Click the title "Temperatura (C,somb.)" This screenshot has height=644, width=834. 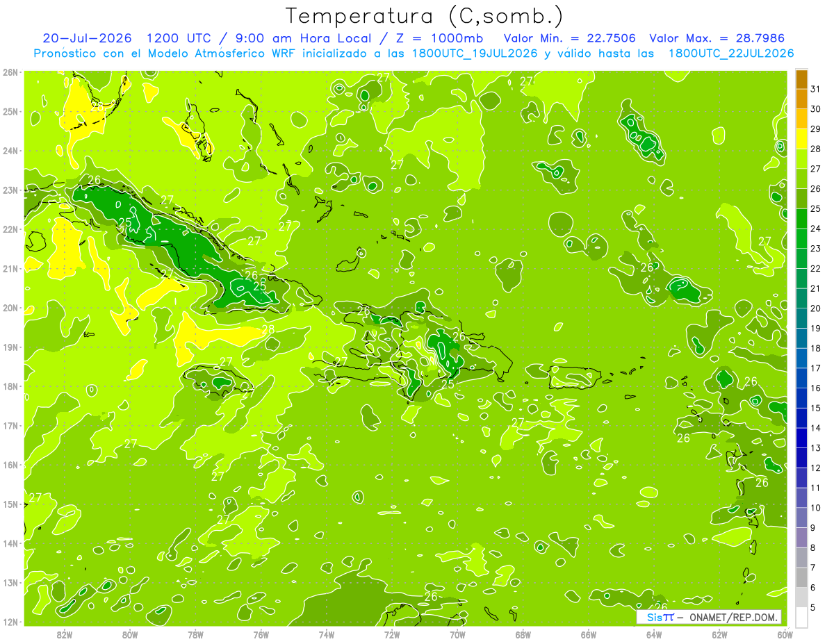[x=425, y=16]
